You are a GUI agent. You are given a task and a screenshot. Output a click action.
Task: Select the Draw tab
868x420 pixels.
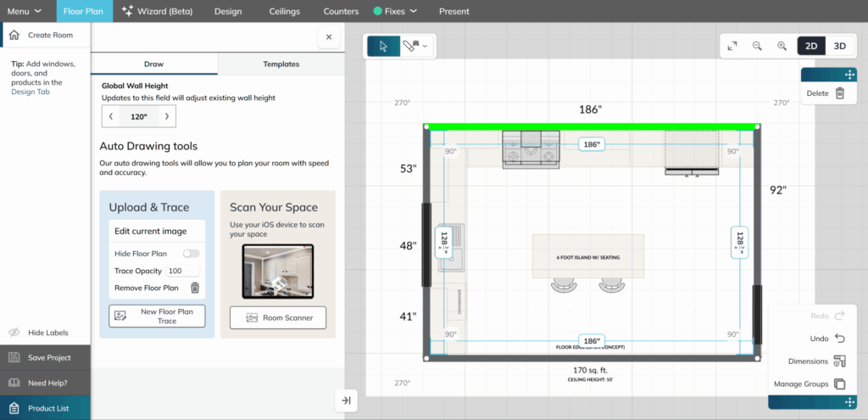point(154,64)
